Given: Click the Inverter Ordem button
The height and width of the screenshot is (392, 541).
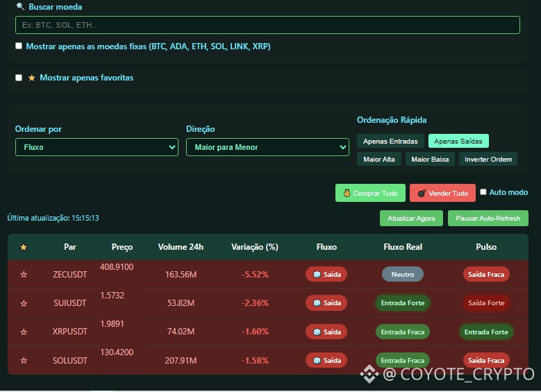Looking at the screenshot, I should click(488, 160).
